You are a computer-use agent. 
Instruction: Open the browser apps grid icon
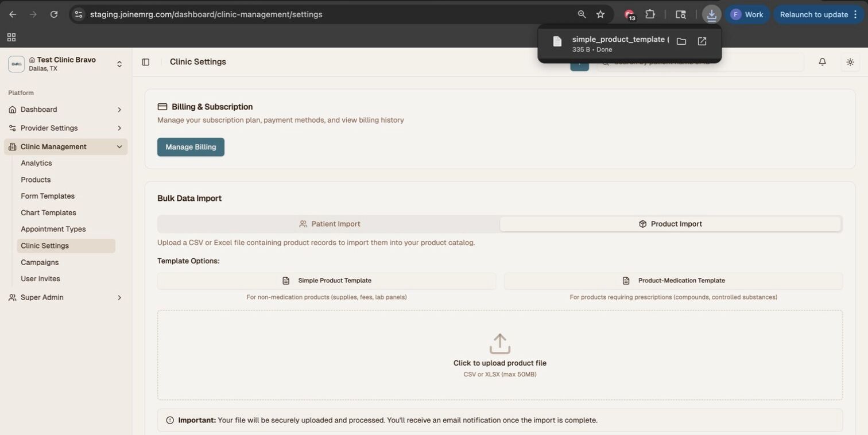pos(11,37)
